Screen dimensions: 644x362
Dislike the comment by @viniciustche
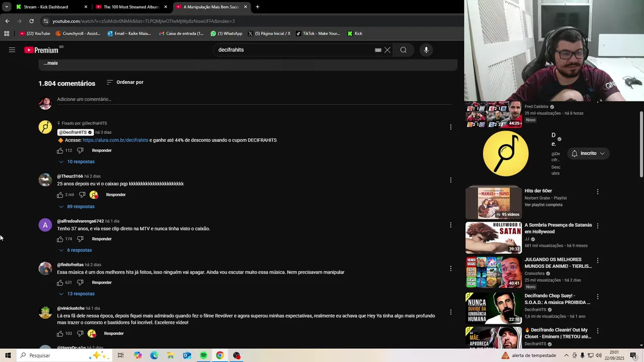80,333
